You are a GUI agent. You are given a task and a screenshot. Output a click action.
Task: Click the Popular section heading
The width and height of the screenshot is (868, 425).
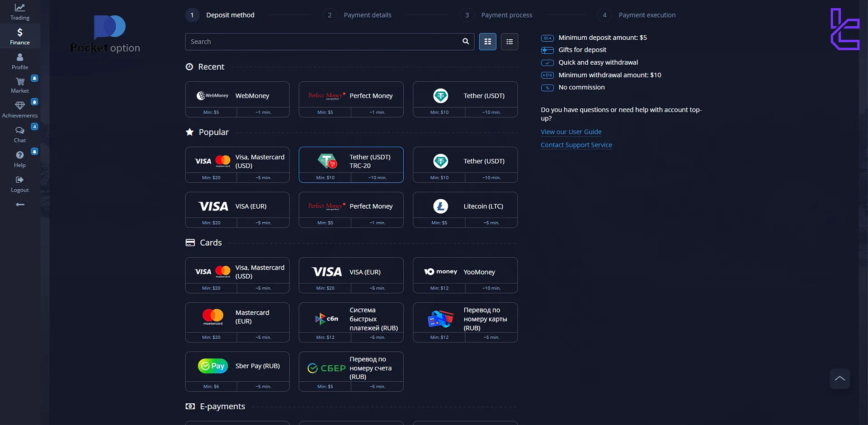[x=214, y=132]
